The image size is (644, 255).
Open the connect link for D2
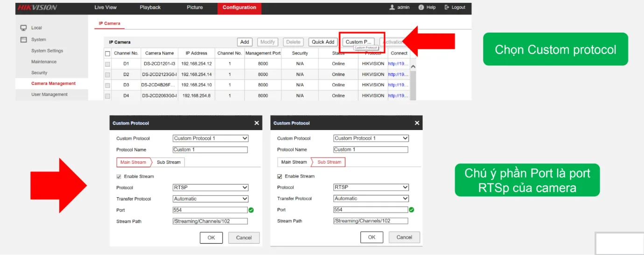click(398, 75)
